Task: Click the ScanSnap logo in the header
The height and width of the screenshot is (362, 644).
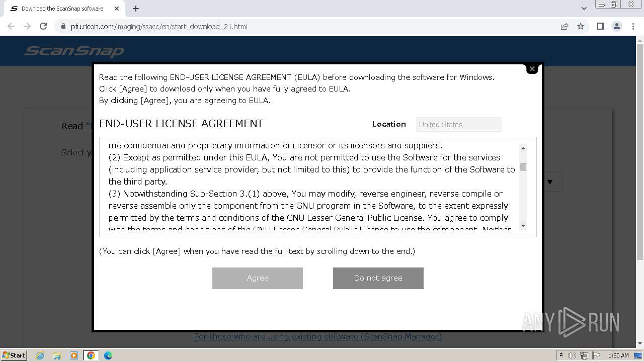Action: (74, 51)
